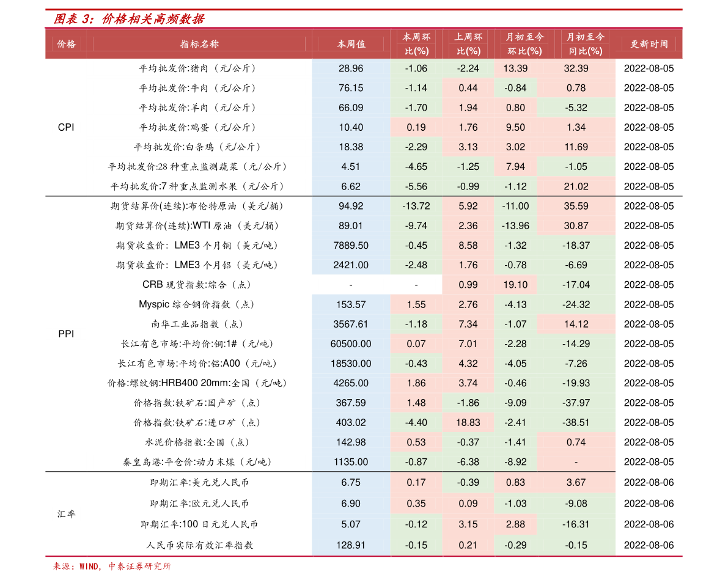Select row CRB现货指数:综合
This screenshot has width=728, height=583.
coord(364,285)
